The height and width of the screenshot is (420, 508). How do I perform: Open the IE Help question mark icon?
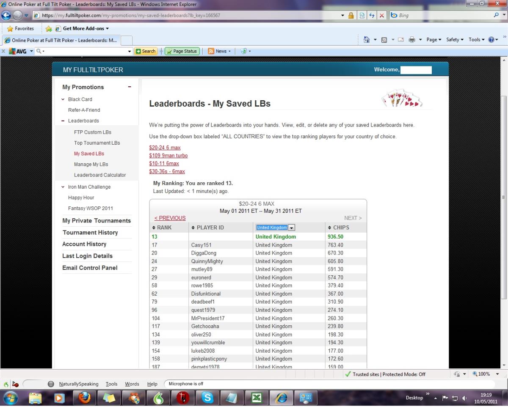click(491, 40)
